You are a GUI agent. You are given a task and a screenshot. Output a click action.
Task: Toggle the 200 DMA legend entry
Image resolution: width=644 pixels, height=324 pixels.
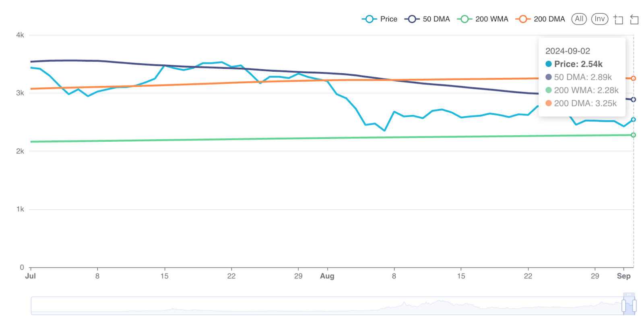540,19
